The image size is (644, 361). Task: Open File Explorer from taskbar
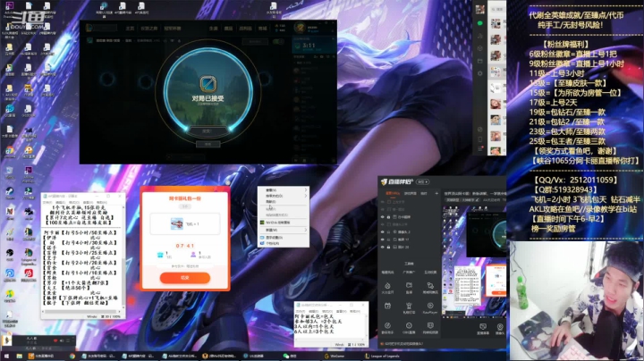point(19,356)
